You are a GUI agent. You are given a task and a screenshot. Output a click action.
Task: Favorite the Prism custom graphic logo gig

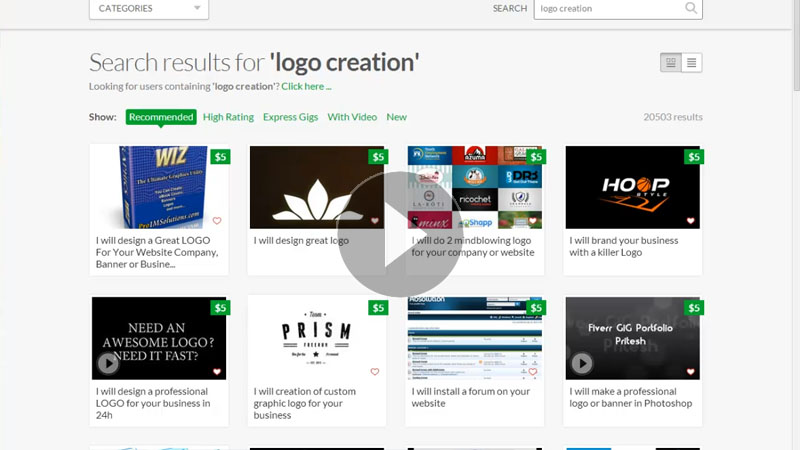coord(375,372)
